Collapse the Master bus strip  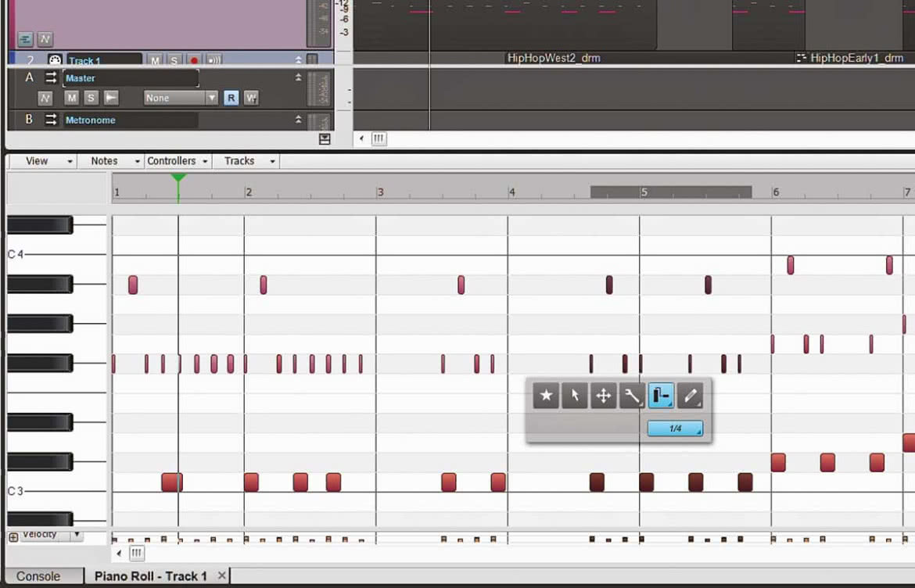tap(298, 77)
